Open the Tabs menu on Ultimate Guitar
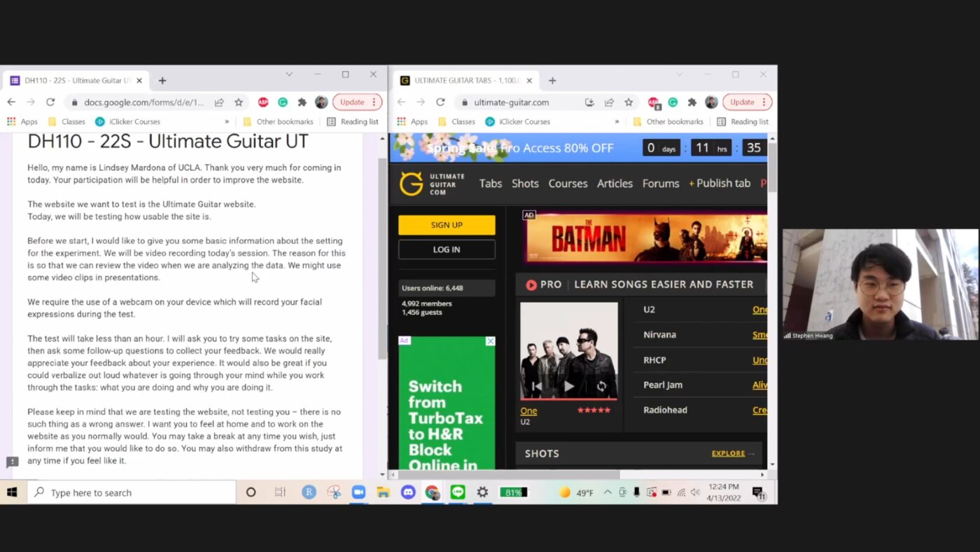This screenshot has width=980, height=552. (490, 184)
